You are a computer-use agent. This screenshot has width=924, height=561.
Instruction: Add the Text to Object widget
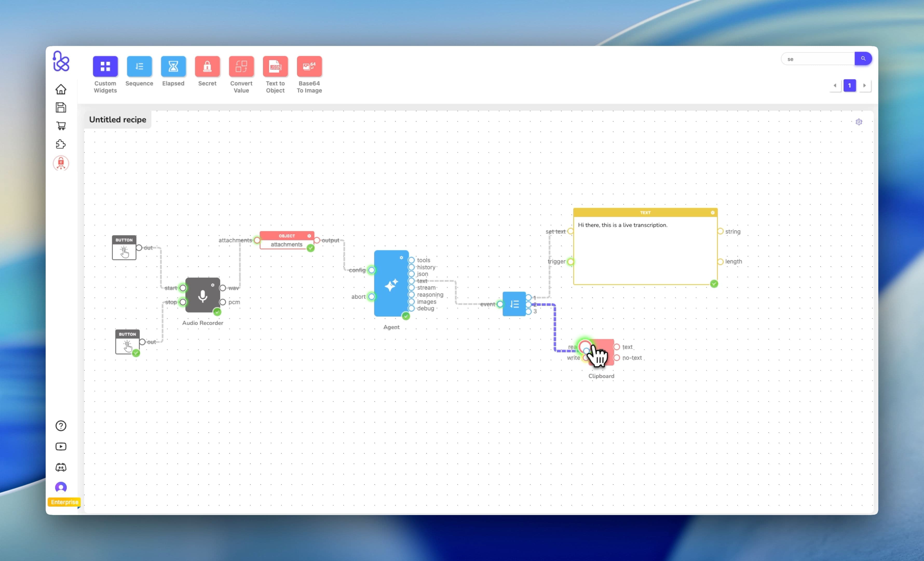(275, 67)
